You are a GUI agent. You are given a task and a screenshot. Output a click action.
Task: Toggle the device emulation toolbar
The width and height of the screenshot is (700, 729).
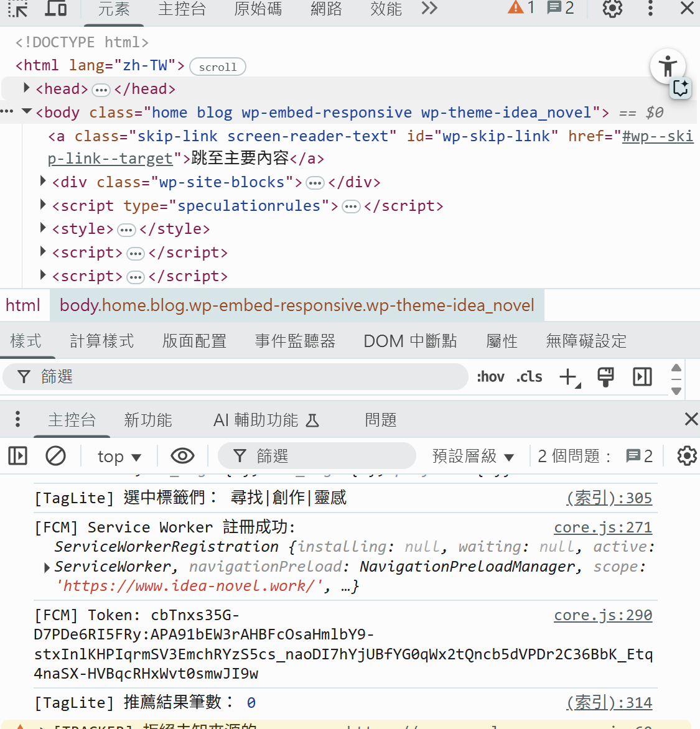click(56, 9)
